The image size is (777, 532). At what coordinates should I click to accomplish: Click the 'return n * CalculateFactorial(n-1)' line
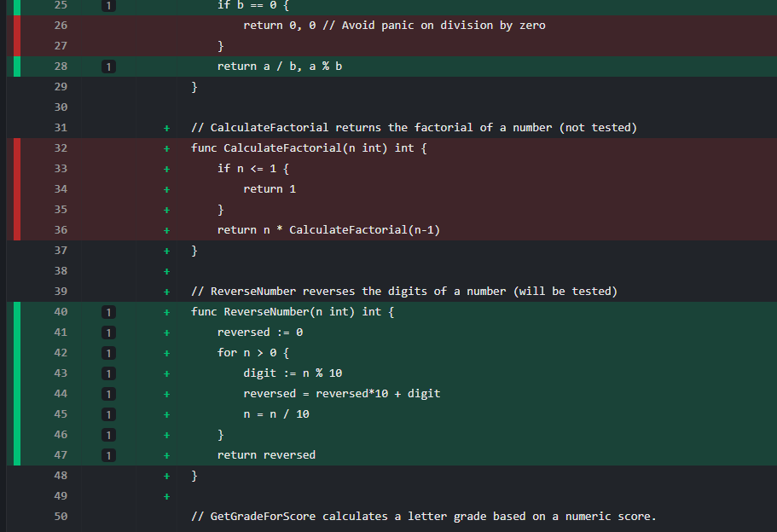[328, 230]
